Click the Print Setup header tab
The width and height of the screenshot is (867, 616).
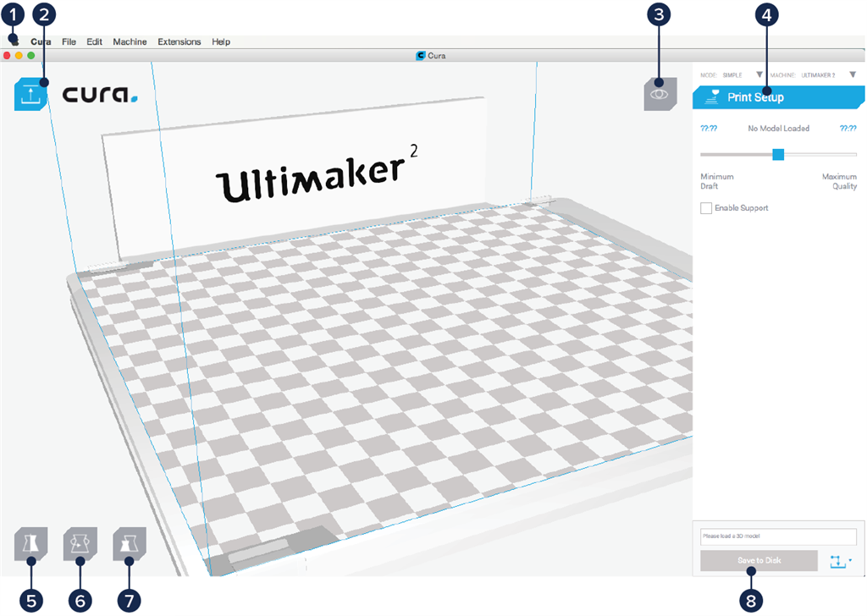click(779, 97)
